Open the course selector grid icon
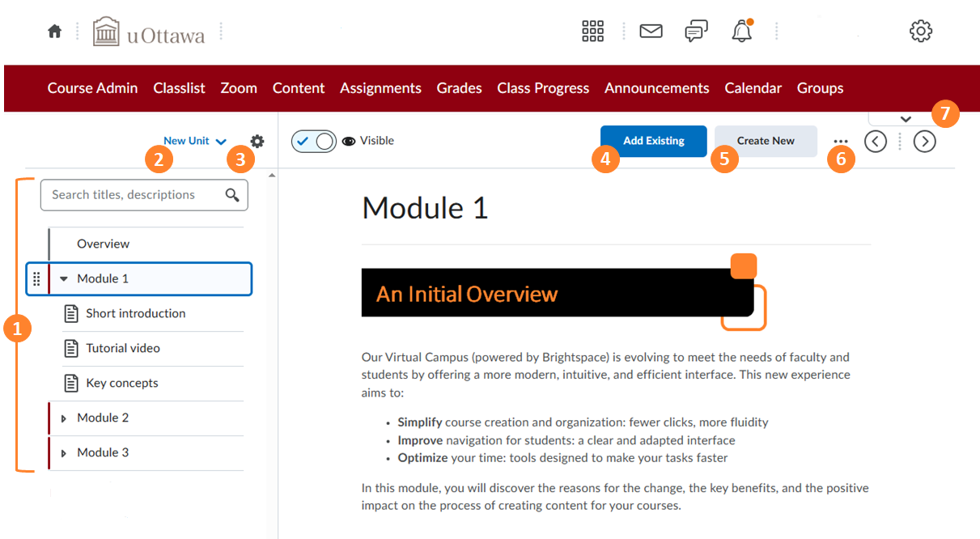 pos(593,32)
